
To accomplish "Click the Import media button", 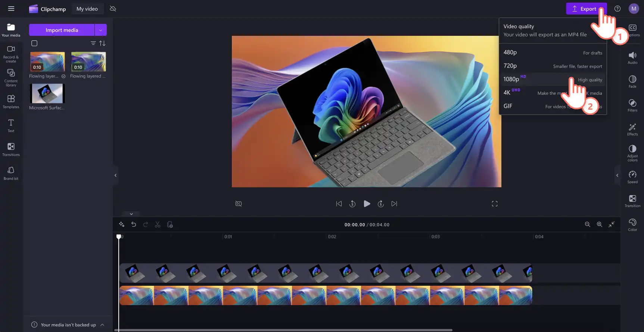I will pos(62,30).
